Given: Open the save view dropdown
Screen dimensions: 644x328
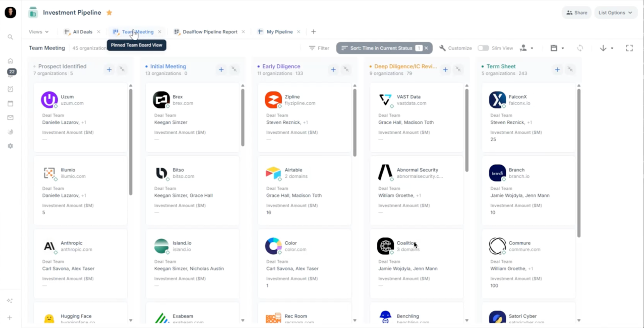Looking at the screenshot, I should tap(557, 48).
